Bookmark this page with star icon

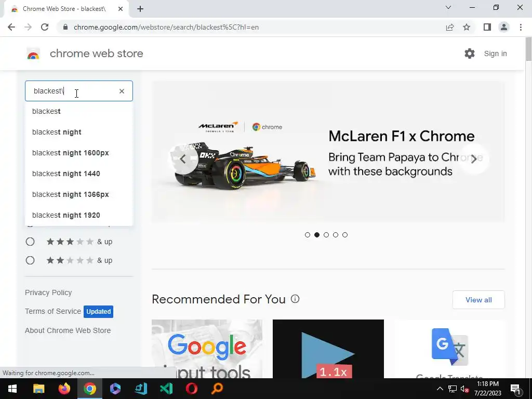tap(467, 27)
